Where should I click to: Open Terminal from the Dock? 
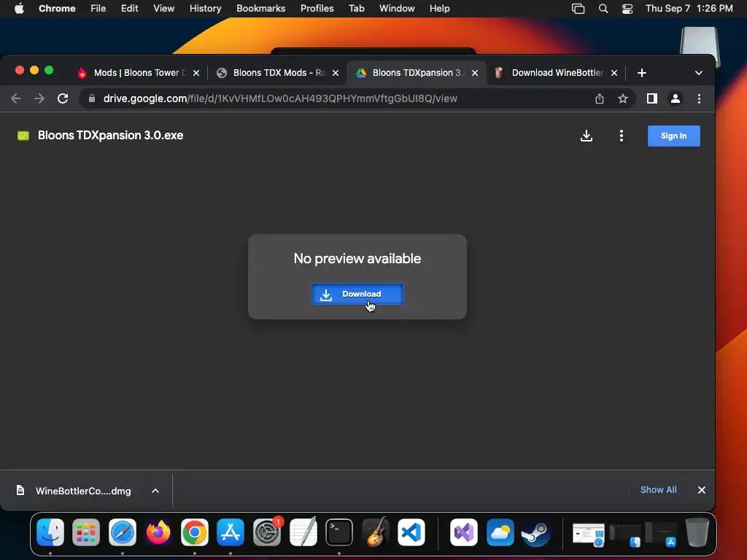coord(339,532)
